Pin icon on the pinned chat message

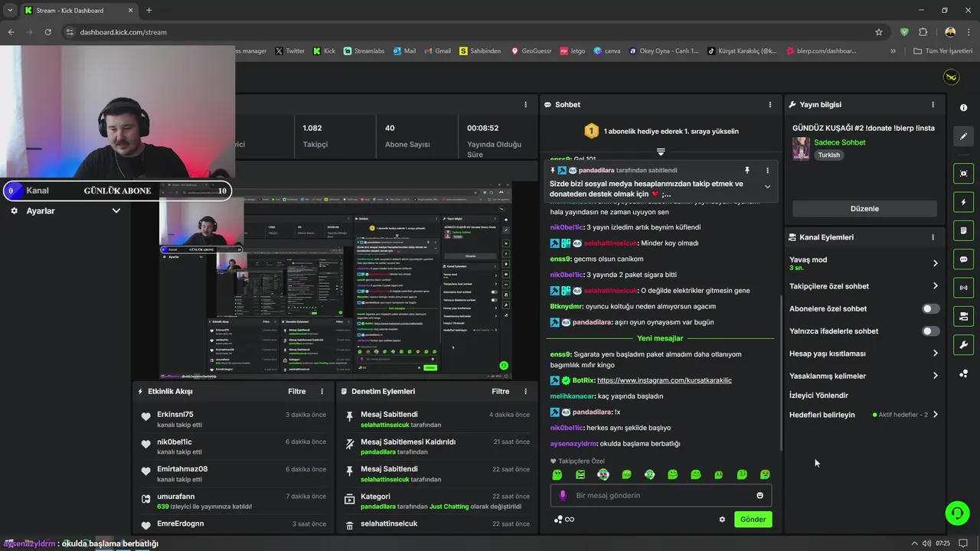tap(747, 170)
